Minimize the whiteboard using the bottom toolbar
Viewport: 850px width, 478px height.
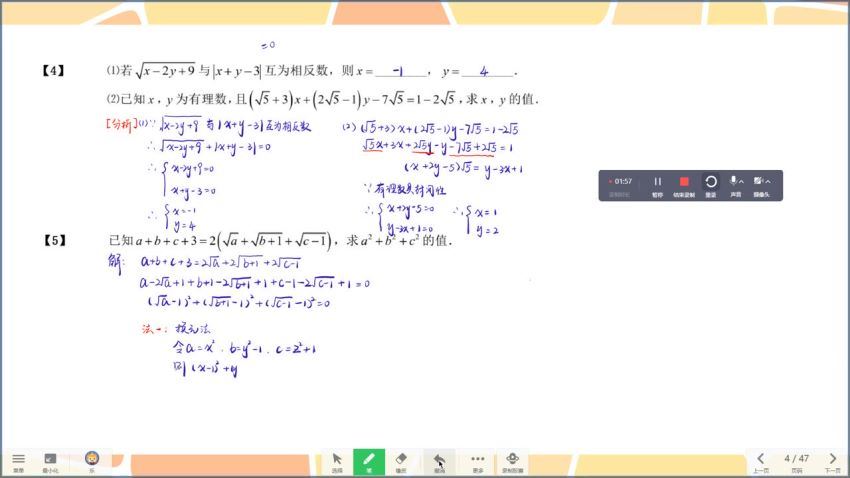[x=50, y=460]
